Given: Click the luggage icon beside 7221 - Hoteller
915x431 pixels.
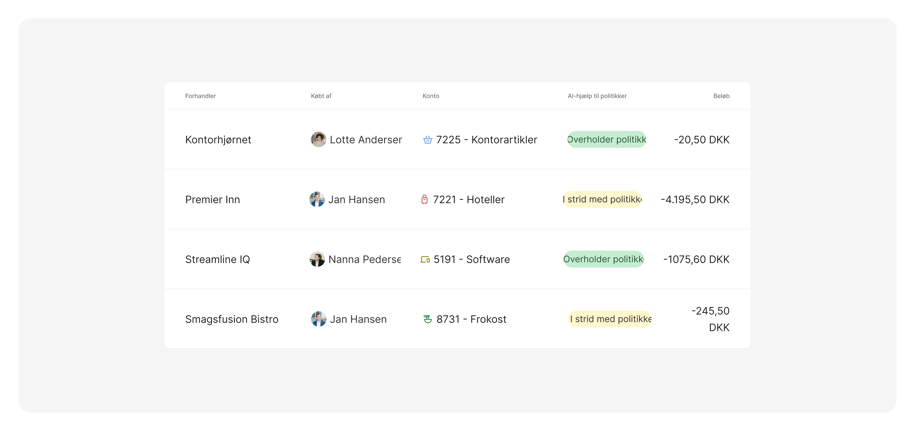Looking at the screenshot, I should pyautogui.click(x=424, y=200).
